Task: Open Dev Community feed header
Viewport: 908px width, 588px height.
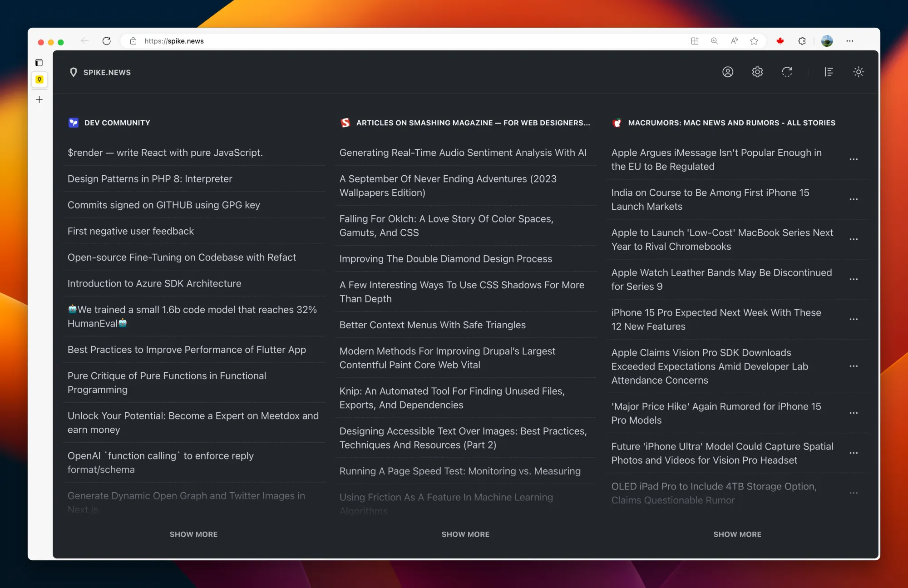Action: (117, 123)
